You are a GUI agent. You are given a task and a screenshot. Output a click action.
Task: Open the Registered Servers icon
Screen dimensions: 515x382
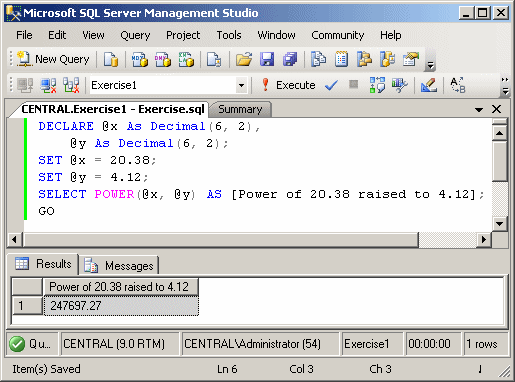click(x=319, y=59)
